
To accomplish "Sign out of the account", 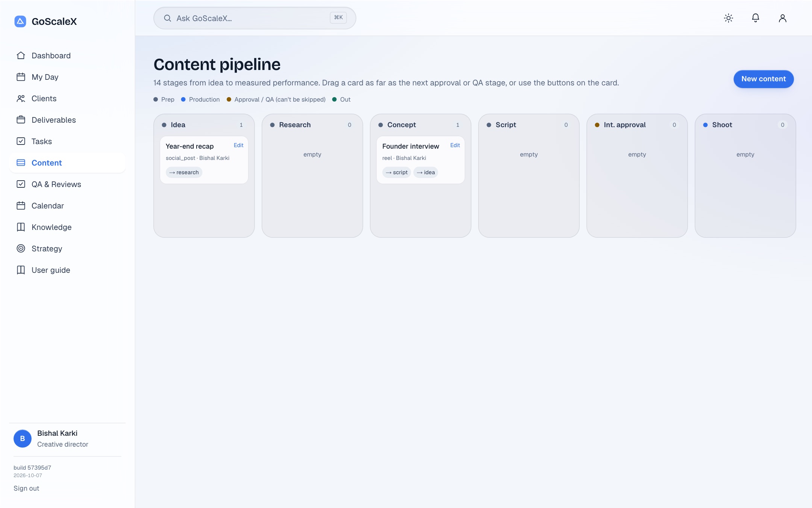I will [x=26, y=488].
